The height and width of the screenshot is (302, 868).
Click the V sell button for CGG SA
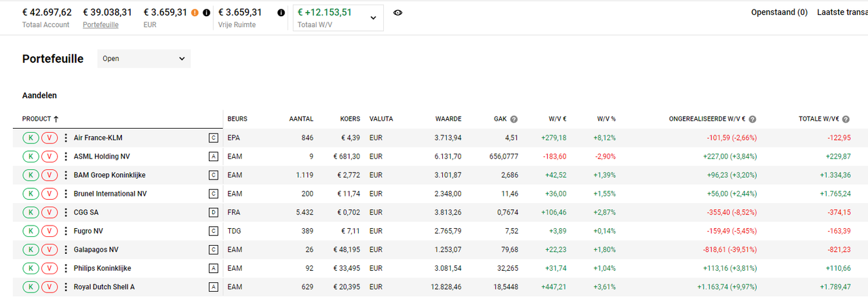[x=50, y=213]
